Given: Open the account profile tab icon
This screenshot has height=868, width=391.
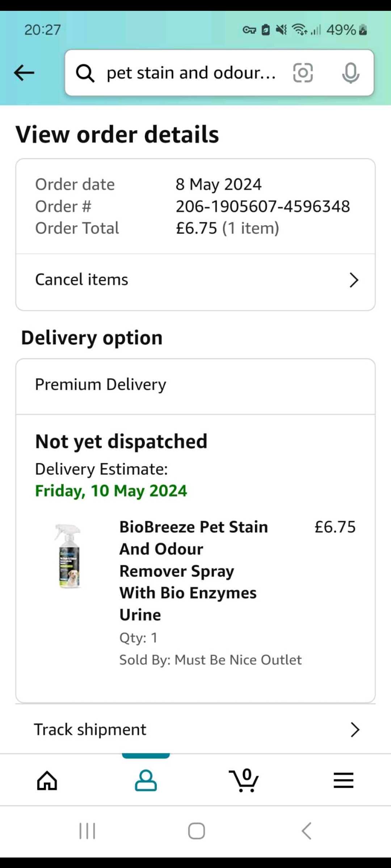Looking at the screenshot, I should [x=146, y=780].
